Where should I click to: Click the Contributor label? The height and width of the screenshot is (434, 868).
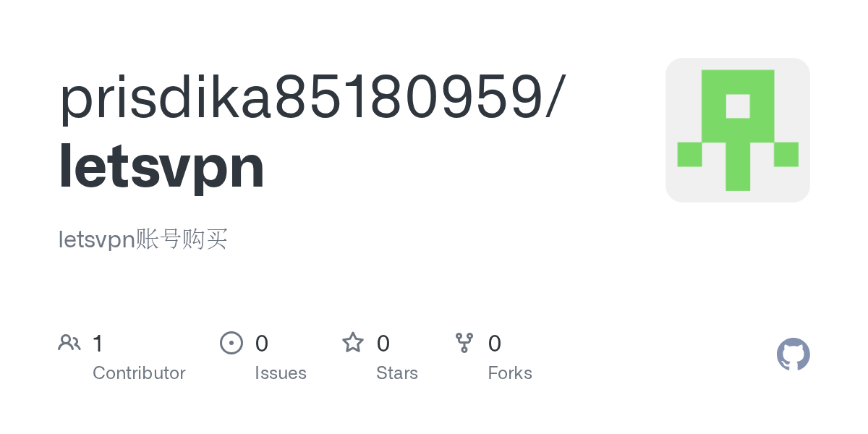(x=139, y=373)
